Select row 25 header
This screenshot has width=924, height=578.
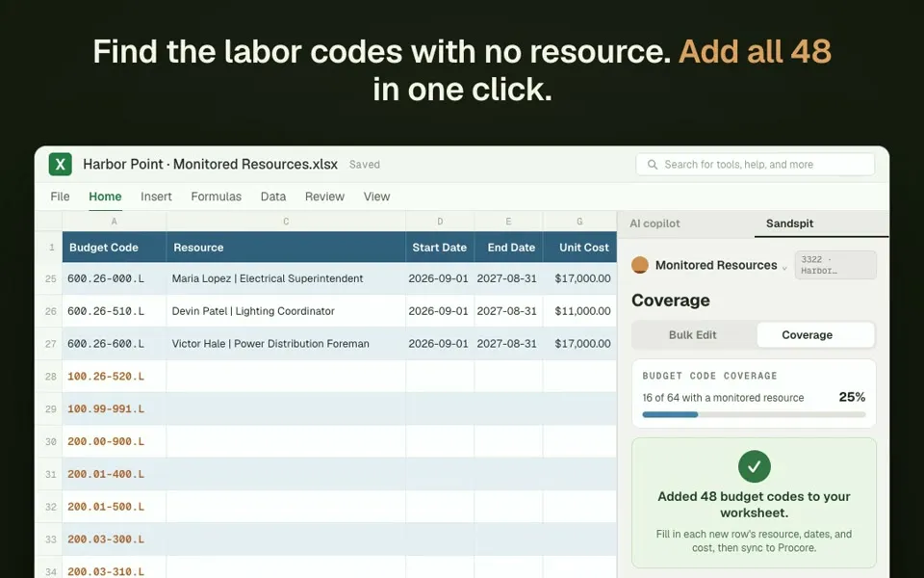pyautogui.click(x=49, y=278)
